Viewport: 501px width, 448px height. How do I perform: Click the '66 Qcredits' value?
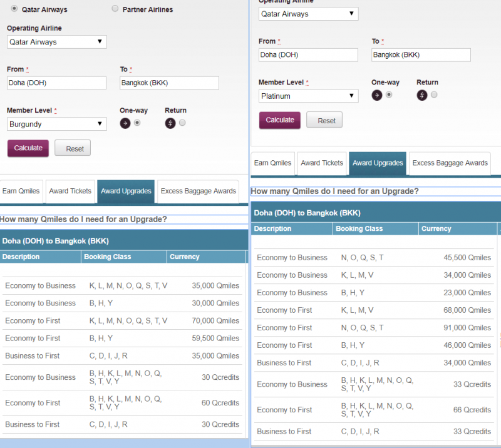tap(472, 410)
